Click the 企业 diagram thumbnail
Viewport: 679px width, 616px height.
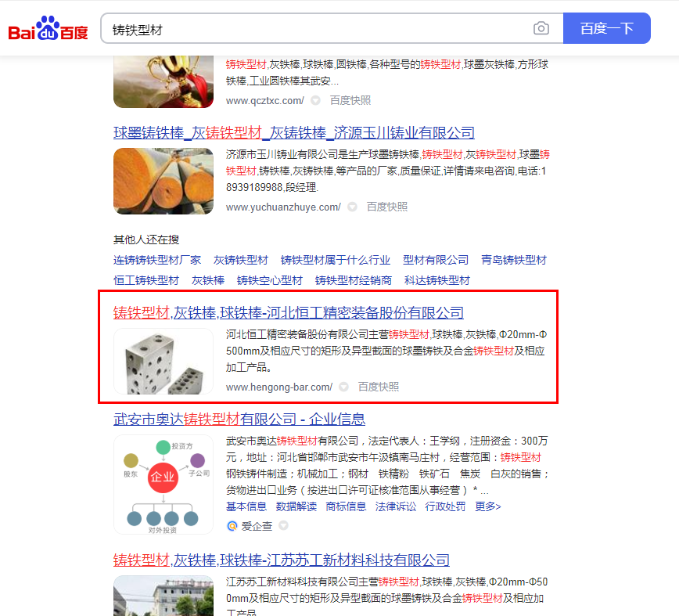click(163, 485)
